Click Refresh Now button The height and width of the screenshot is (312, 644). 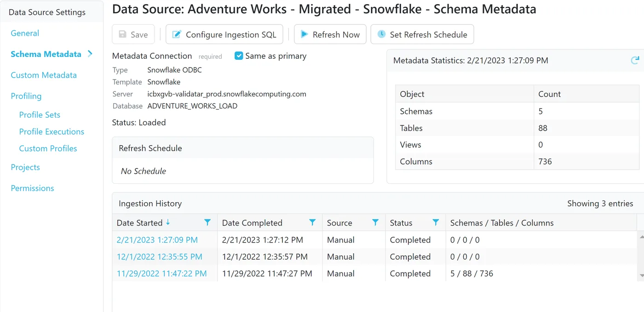pyautogui.click(x=330, y=34)
